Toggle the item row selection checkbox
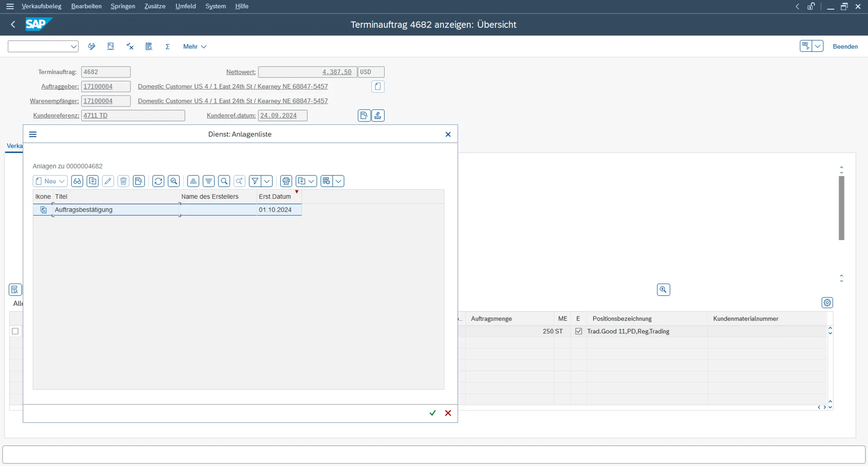 (15, 331)
